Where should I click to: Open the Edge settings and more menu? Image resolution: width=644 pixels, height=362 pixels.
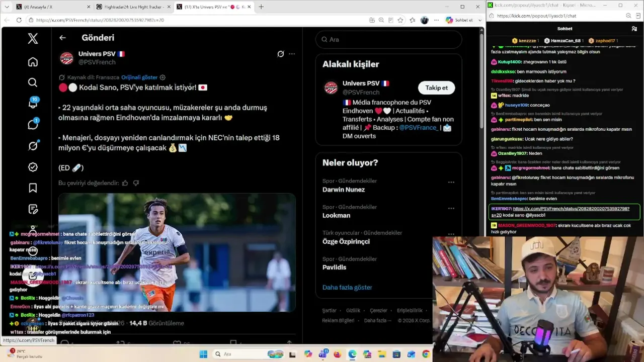437,20
